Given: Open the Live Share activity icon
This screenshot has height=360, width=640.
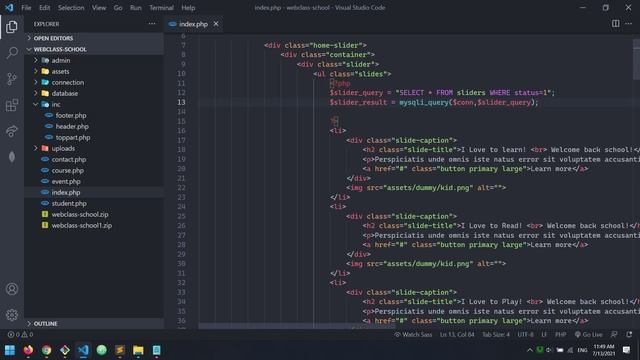Looking at the screenshot, I should 12,131.
